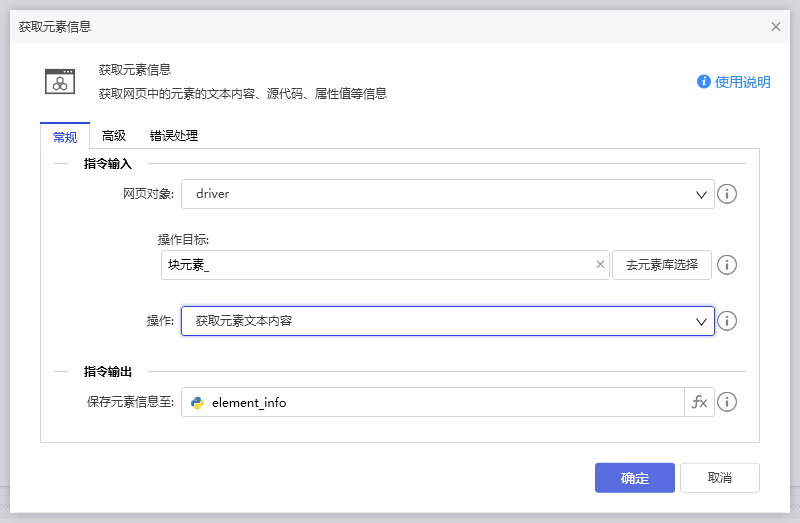The height and width of the screenshot is (523, 800).
Task: Show info tooltip icon for 网页对象
Action: tap(728, 194)
